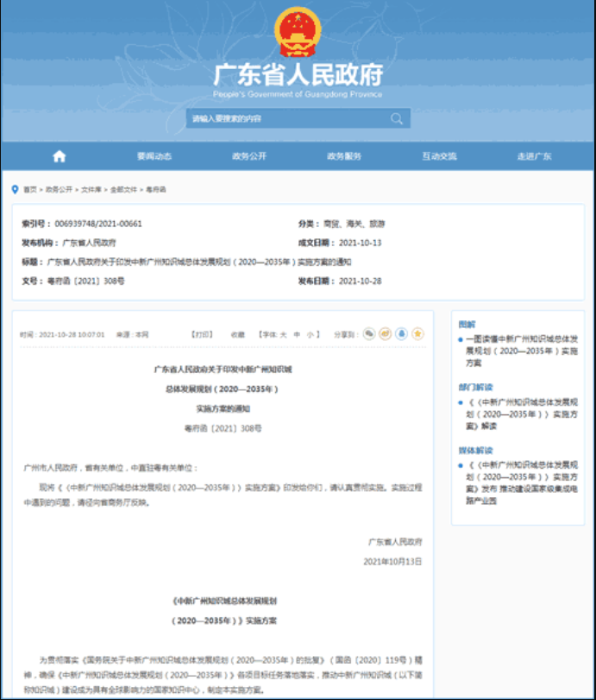596x700 pixels.
Task: Click into the site search input field
Action: tap(285, 118)
